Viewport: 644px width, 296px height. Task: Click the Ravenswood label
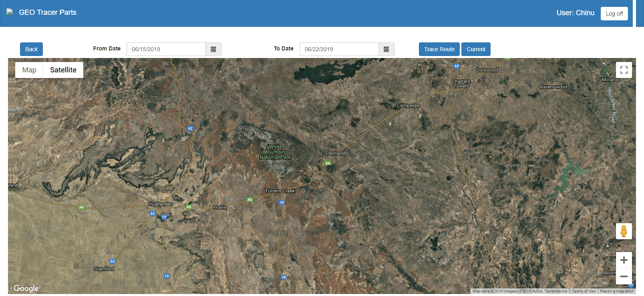coord(553,87)
